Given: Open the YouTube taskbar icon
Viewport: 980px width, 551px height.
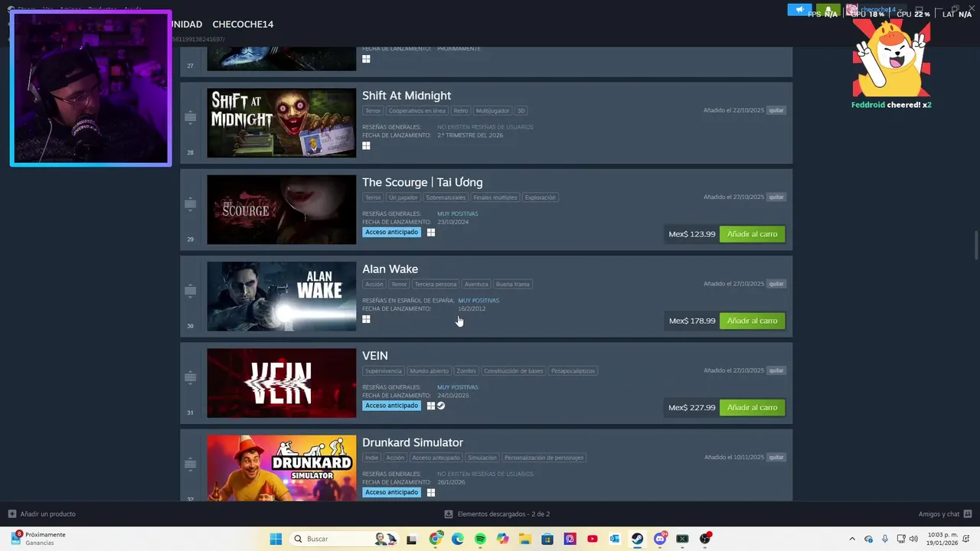Looking at the screenshot, I should (593, 539).
